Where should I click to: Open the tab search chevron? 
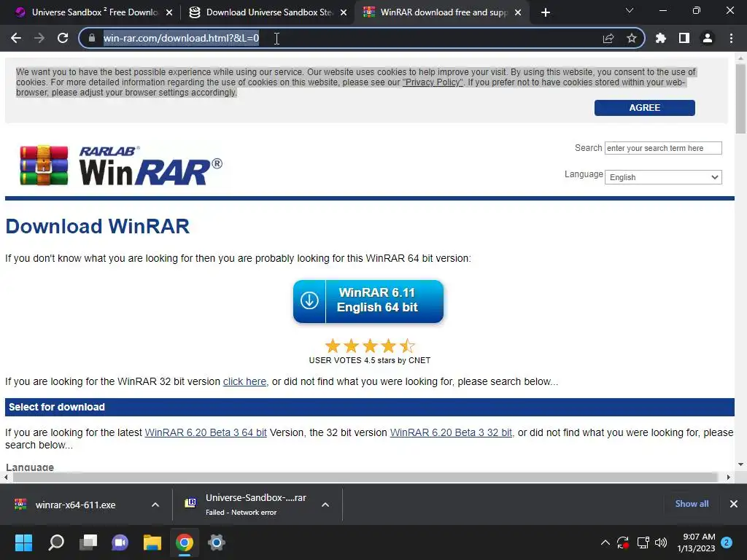(x=630, y=10)
